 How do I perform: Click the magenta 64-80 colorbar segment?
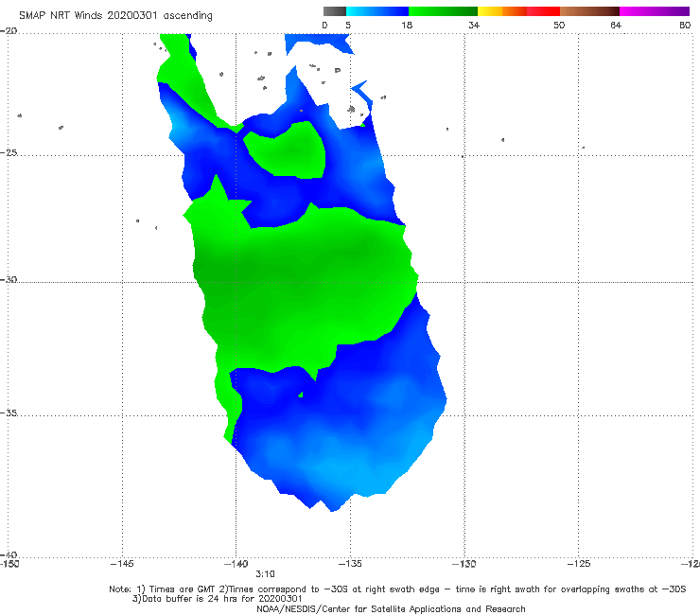(655, 11)
